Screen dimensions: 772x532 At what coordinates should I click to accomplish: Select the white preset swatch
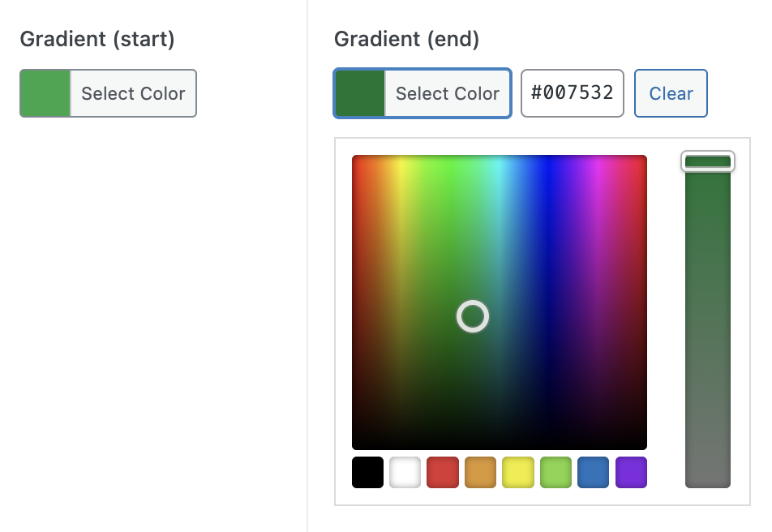click(405, 472)
